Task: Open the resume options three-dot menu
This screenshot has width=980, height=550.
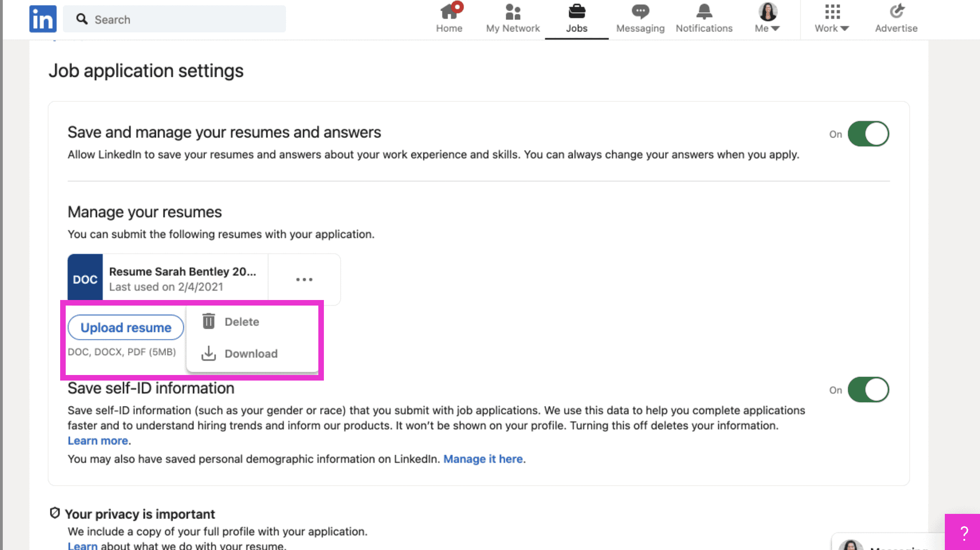Action: pyautogui.click(x=304, y=279)
